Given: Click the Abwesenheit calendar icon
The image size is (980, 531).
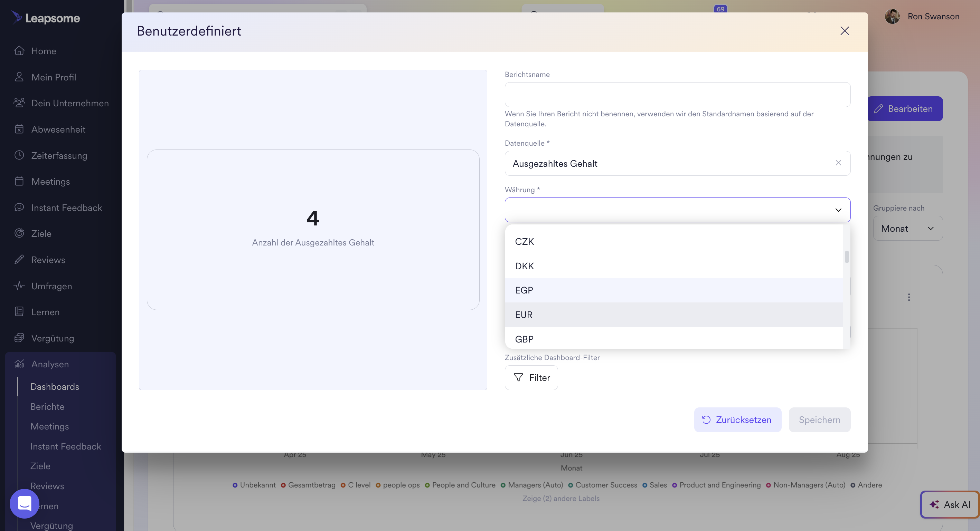Looking at the screenshot, I should coord(19,129).
